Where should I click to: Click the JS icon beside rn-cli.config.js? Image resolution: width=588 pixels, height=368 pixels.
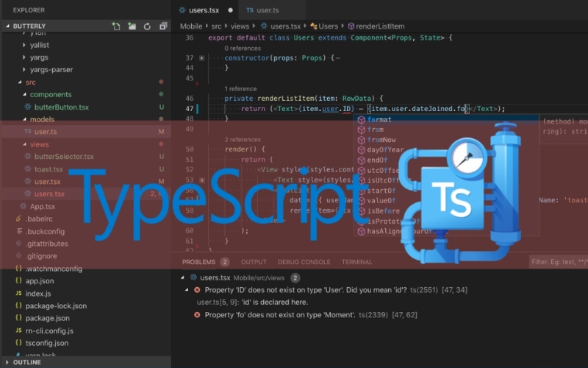pyautogui.click(x=18, y=330)
